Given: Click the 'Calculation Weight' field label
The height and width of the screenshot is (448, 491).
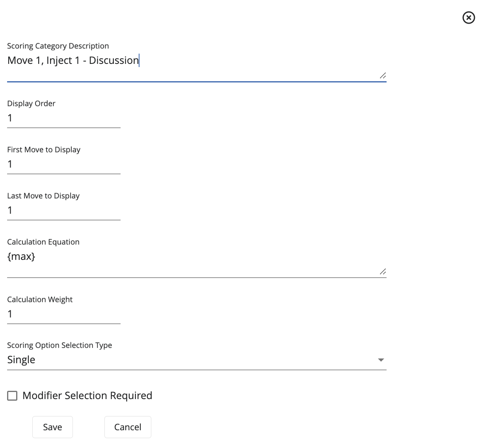Looking at the screenshot, I should point(40,299).
